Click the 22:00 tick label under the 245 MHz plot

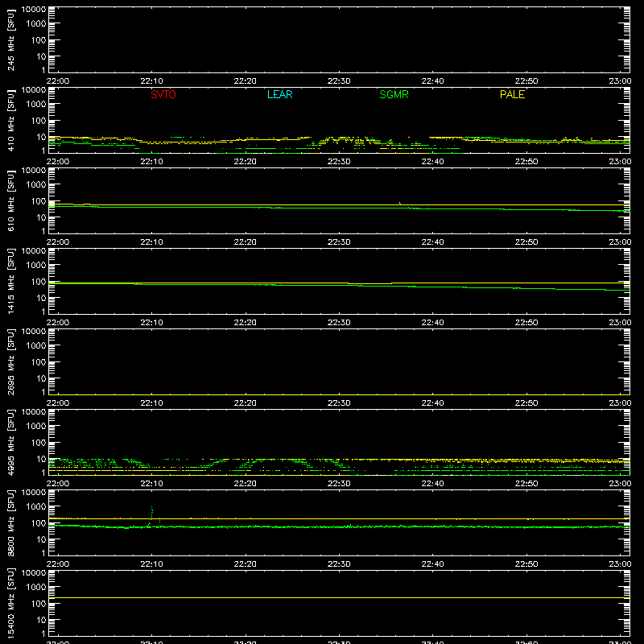coord(57,81)
